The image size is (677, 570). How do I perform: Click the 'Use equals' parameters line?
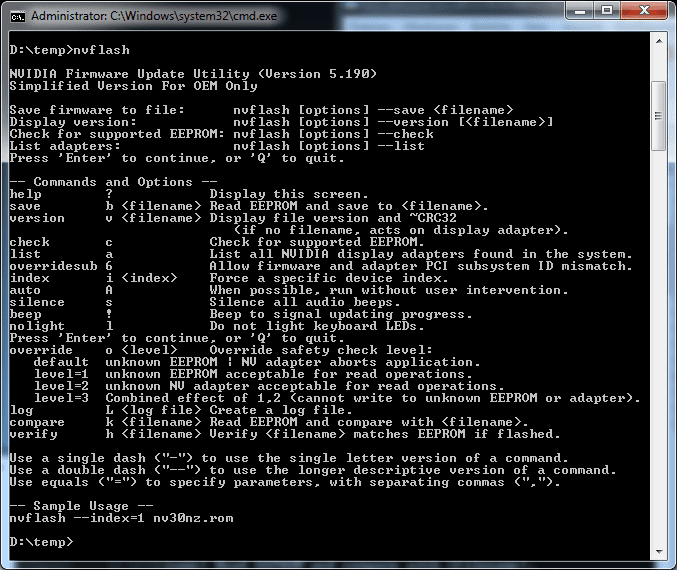tap(285, 482)
